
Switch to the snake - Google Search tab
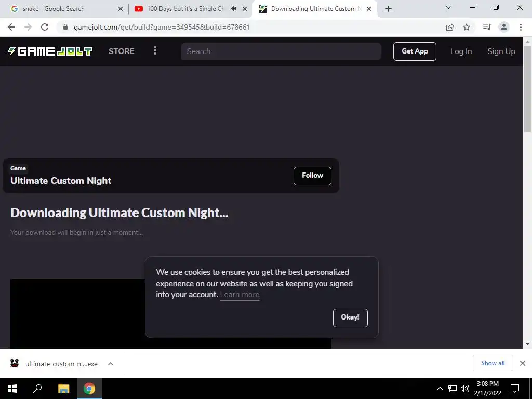coord(66,9)
